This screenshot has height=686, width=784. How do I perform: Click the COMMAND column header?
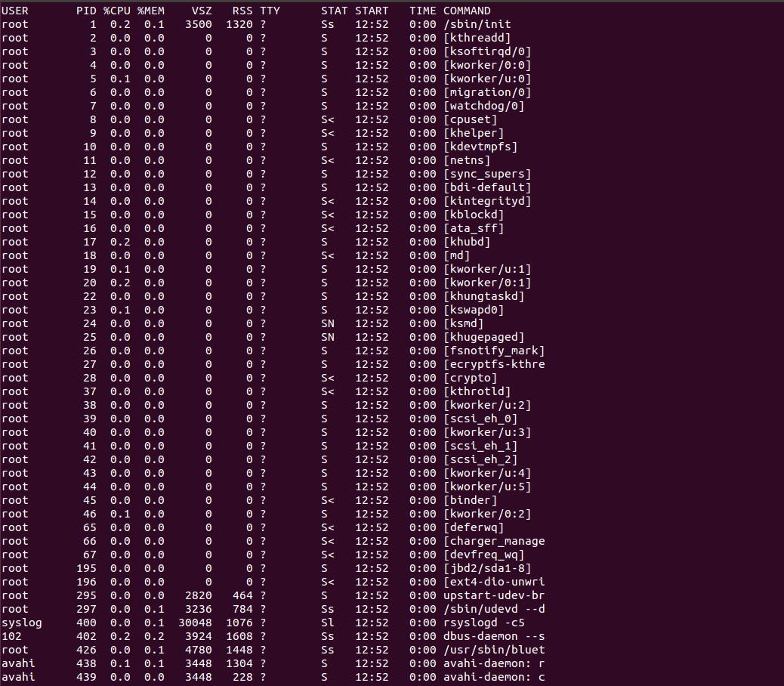pyautogui.click(x=466, y=11)
